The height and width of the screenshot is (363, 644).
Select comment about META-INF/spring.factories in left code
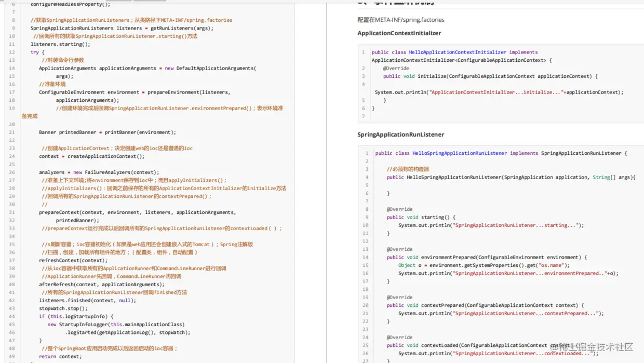131,20
